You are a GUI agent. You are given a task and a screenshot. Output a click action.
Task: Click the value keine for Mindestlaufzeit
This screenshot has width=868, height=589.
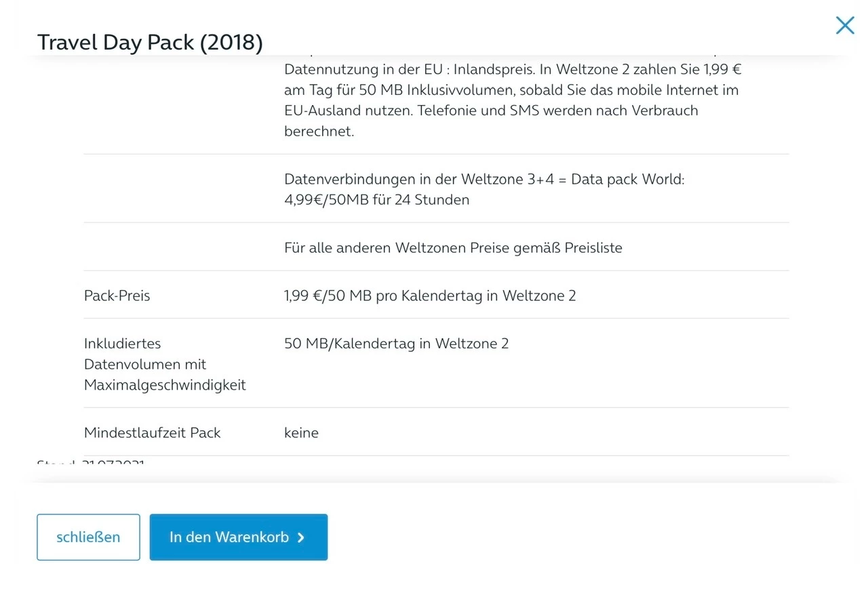(x=301, y=432)
